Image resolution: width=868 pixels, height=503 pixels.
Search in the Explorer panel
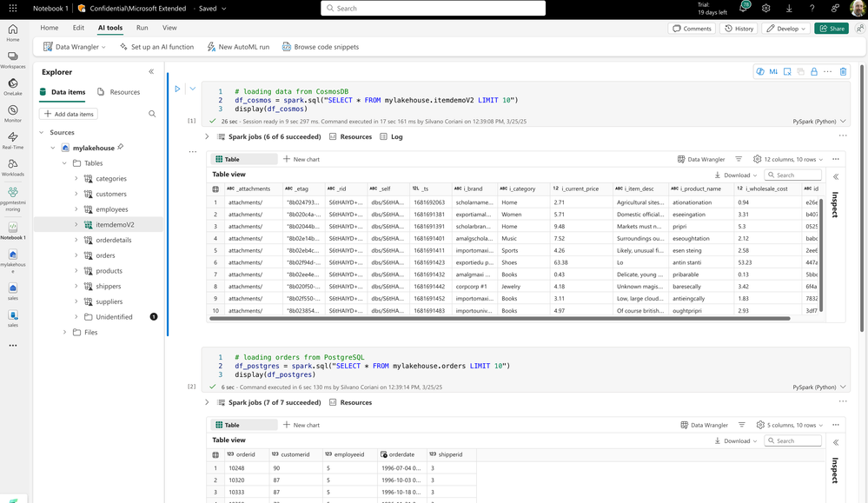click(152, 114)
